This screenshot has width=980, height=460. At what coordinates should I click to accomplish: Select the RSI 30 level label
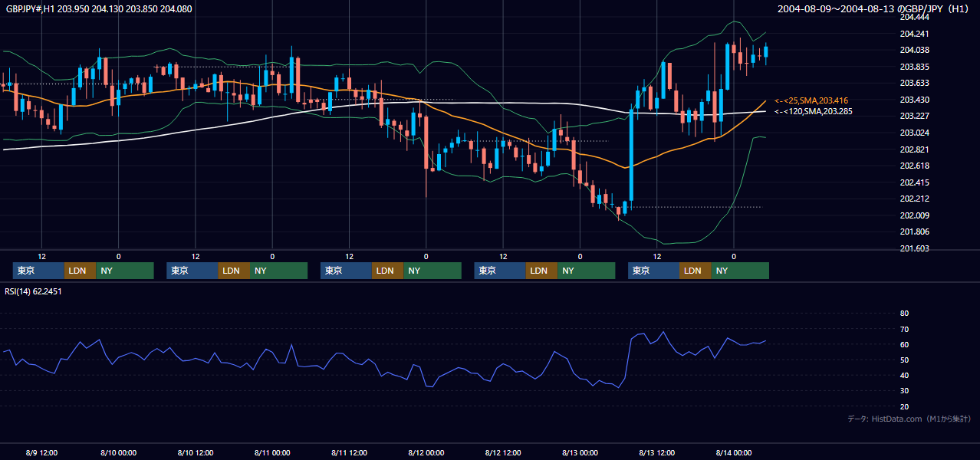(x=904, y=391)
